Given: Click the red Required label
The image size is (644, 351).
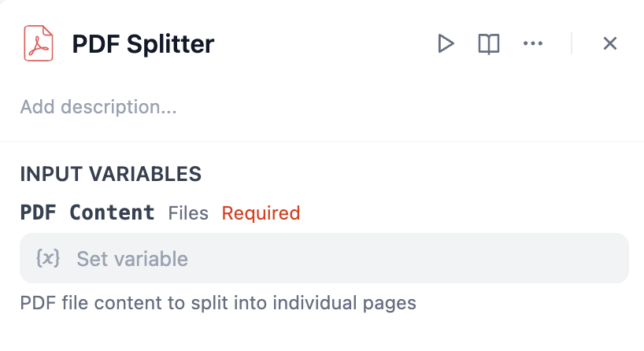Looking at the screenshot, I should (261, 213).
